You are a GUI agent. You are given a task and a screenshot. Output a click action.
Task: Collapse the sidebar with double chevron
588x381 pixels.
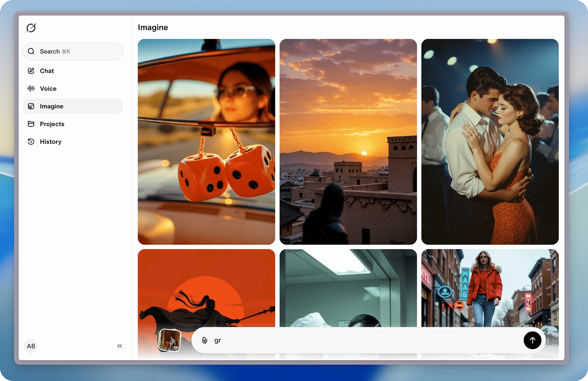(x=120, y=346)
